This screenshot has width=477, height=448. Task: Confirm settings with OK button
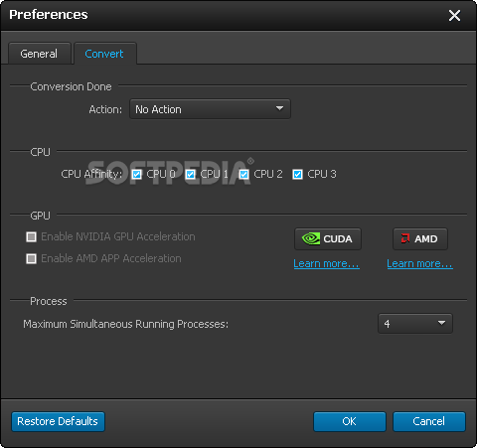click(x=350, y=421)
